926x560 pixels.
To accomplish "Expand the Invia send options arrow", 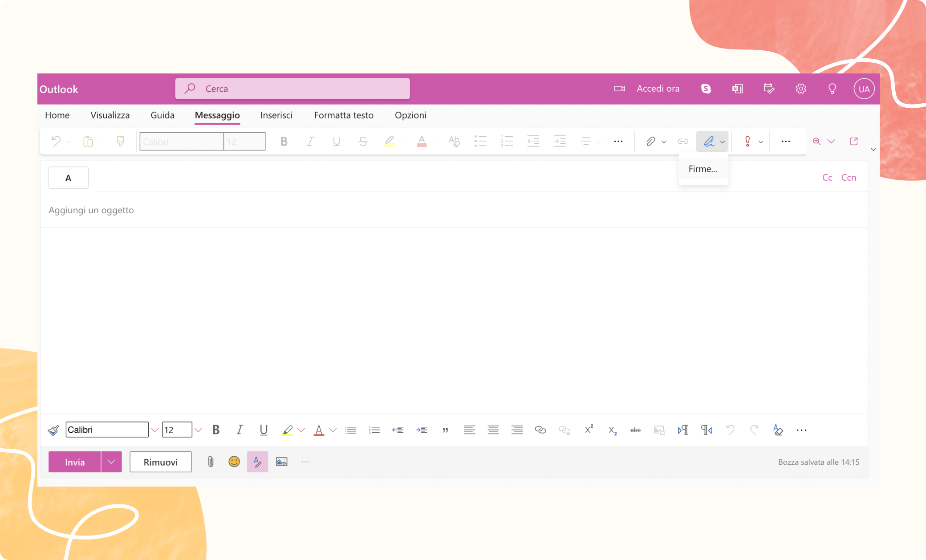I will click(111, 462).
